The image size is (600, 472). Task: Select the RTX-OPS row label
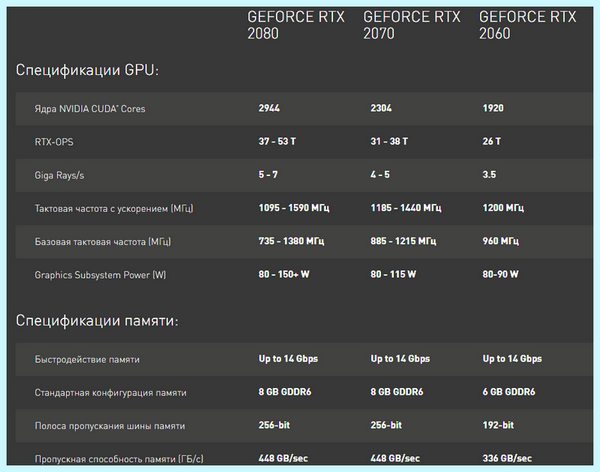54,142
